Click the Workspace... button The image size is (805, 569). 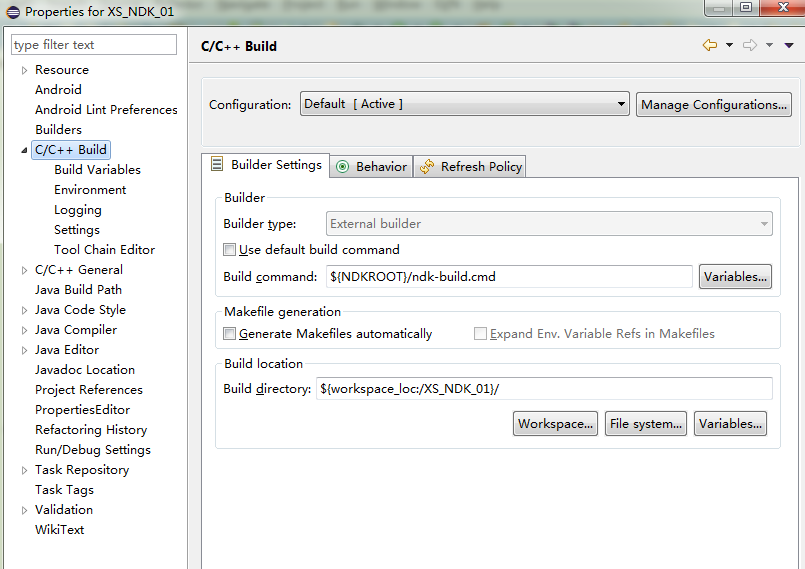click(555, 424)
